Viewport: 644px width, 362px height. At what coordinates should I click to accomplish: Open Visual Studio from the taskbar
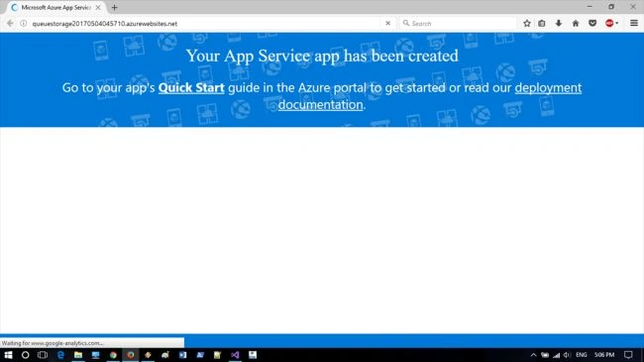(x=235, y=355)
